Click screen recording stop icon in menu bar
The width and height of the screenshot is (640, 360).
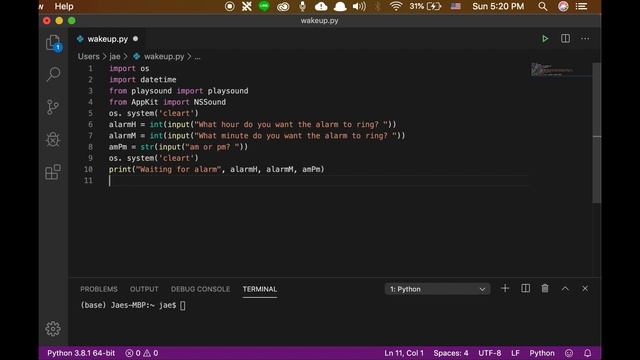pyautogui.click(x=229, y=7)
